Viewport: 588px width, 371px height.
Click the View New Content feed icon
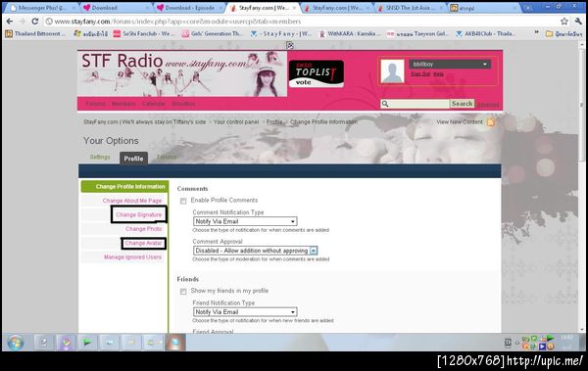(491, 122)
